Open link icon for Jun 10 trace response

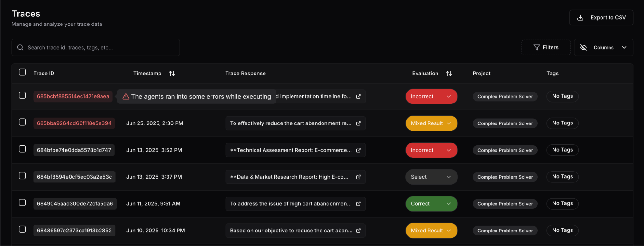point(358,231)
